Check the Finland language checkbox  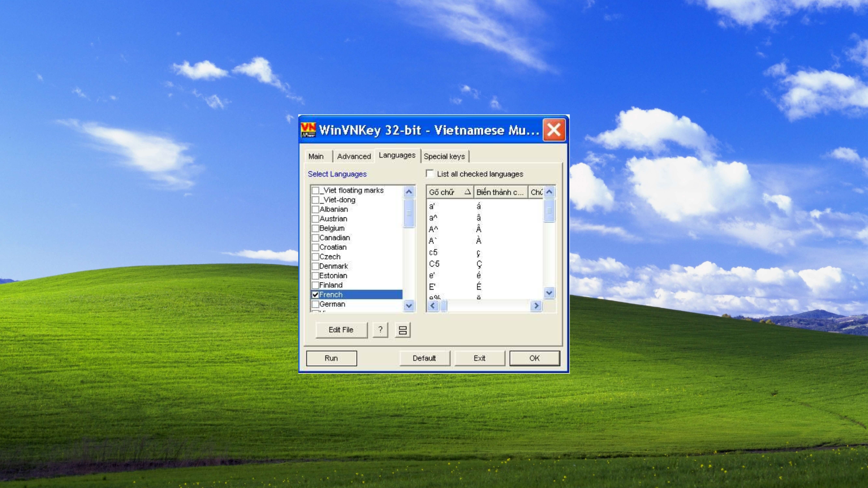click(316, 286)
